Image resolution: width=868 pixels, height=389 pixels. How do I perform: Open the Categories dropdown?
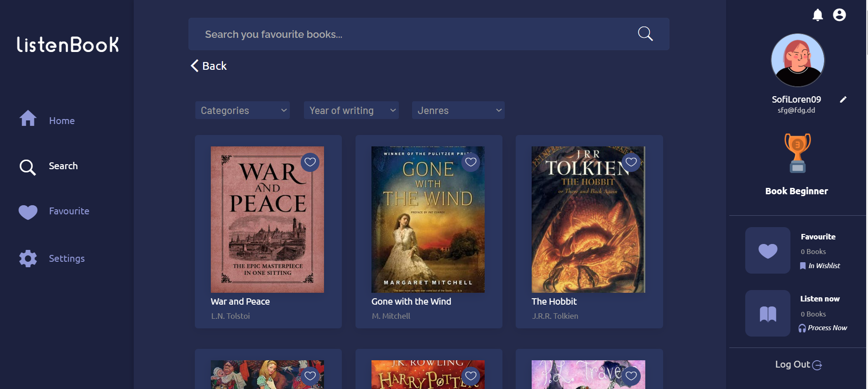pos(242,110)
